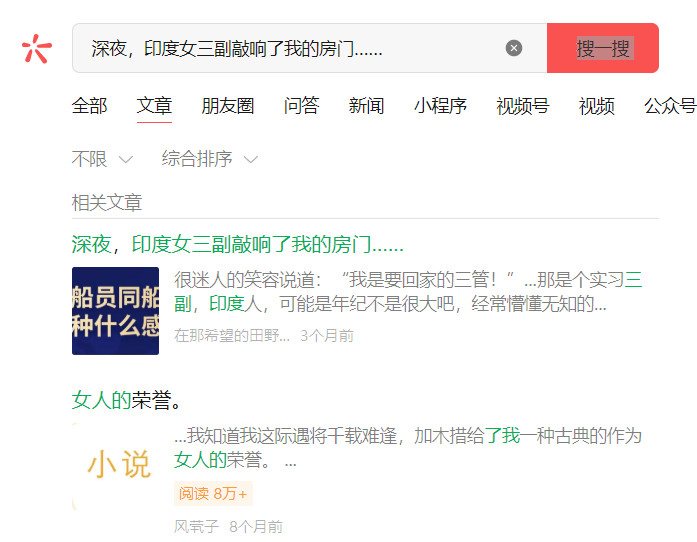Click the red WeChat Search logo icon

pyautogui.click(x=37, y=48)
